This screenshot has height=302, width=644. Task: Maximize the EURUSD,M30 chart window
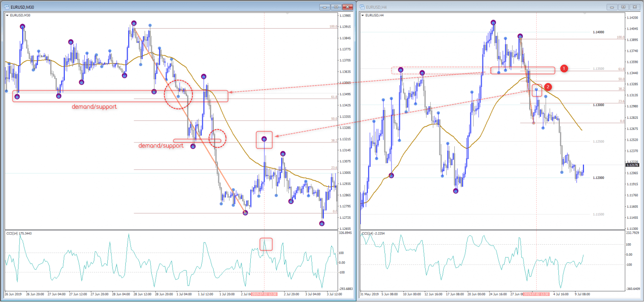coord(335,7)
